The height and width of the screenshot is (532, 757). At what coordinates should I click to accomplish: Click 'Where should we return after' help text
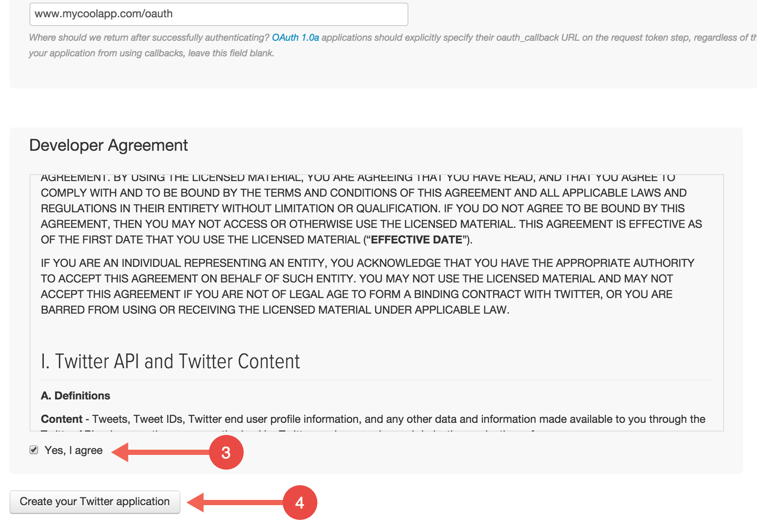[393, 45]
